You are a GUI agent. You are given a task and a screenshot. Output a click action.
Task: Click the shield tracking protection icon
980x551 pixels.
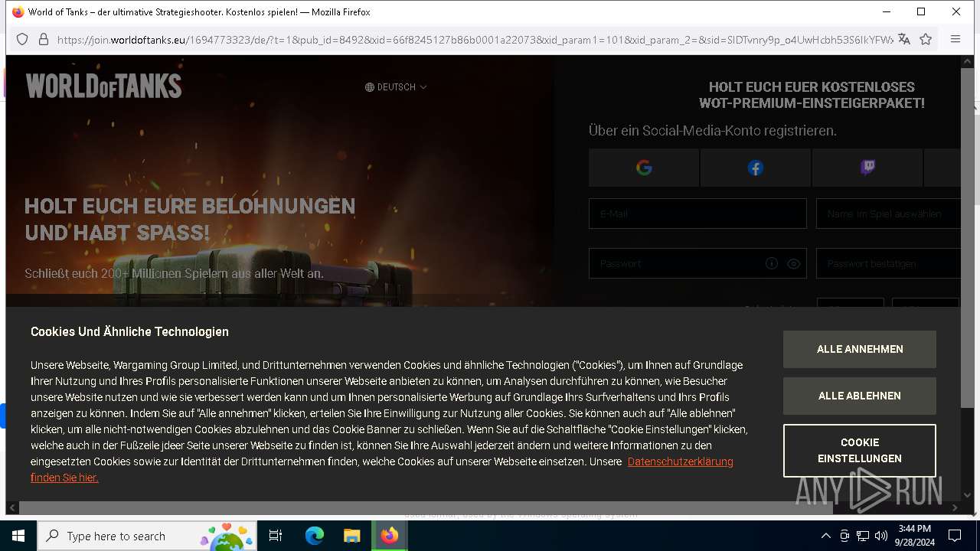click(22, 39)
